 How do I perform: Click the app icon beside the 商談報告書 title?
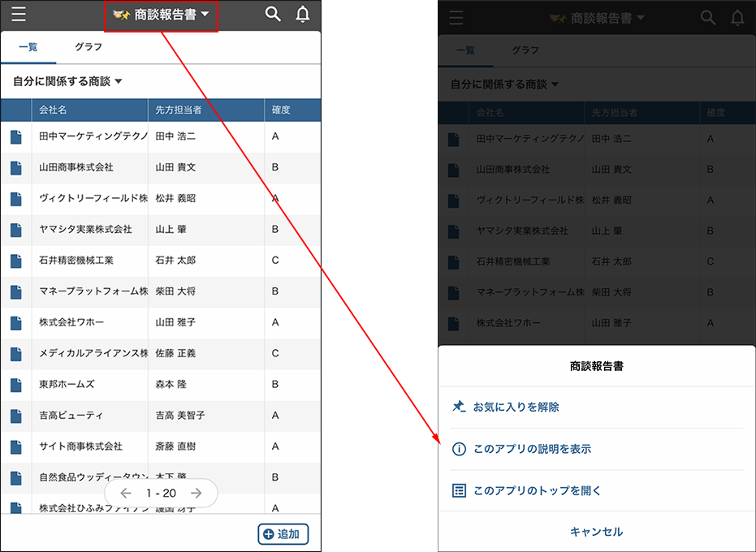click(x=120, y=14)
